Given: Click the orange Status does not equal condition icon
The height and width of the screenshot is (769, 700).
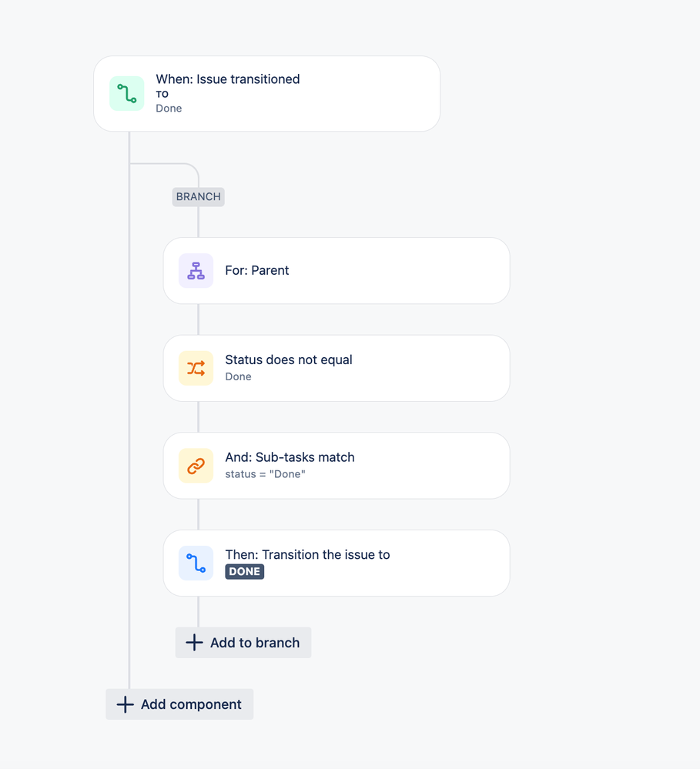Looking at the screenshot, I should [196, 368].
